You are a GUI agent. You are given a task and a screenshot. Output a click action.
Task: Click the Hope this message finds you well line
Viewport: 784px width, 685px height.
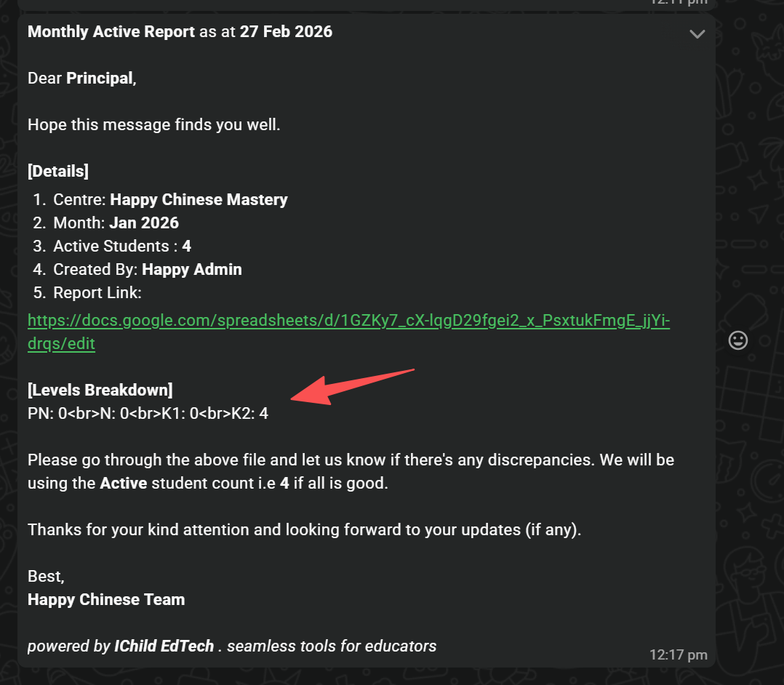coord(153,125)
